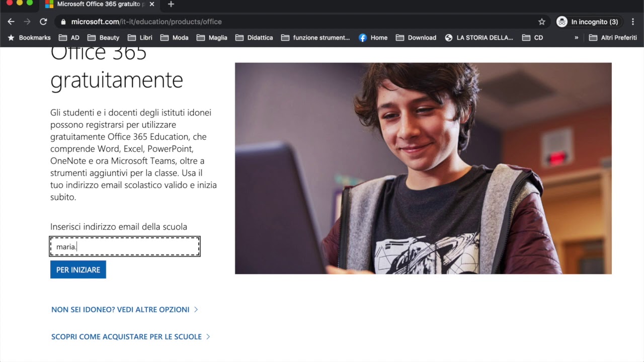Click the PER INIZIARE button
Image resolution: width=644 pixels, height=362 pixels.
click(78, 269)
